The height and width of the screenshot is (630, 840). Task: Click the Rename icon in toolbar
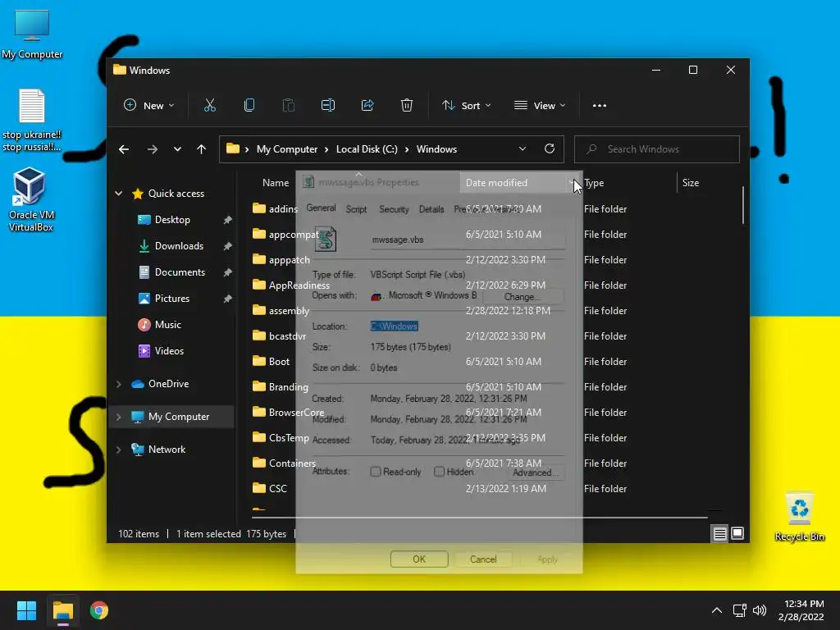[x=328, y=106]
